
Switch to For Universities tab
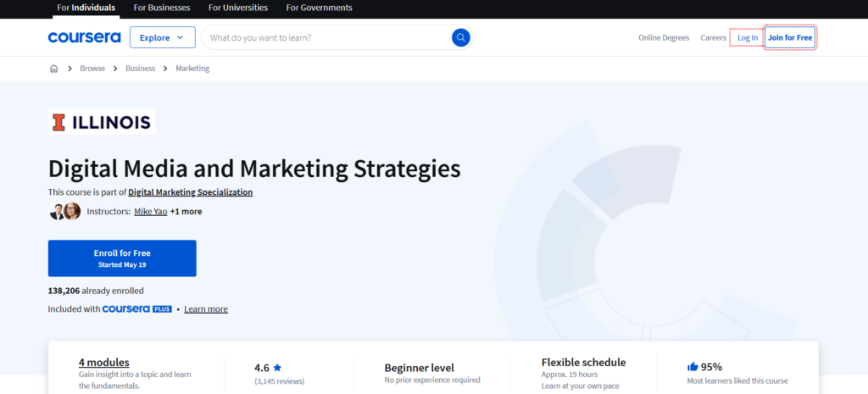[x=238, y=8]
